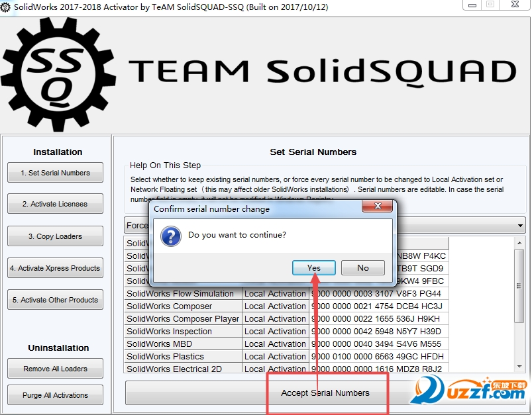
Task: Click Local Activation in the Composer row
Action: click(x=276, y=306)
